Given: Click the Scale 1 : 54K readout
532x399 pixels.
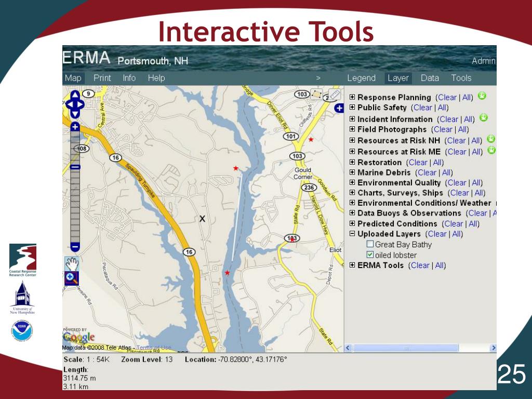Looking at the screenshot, I should [87, 360].
